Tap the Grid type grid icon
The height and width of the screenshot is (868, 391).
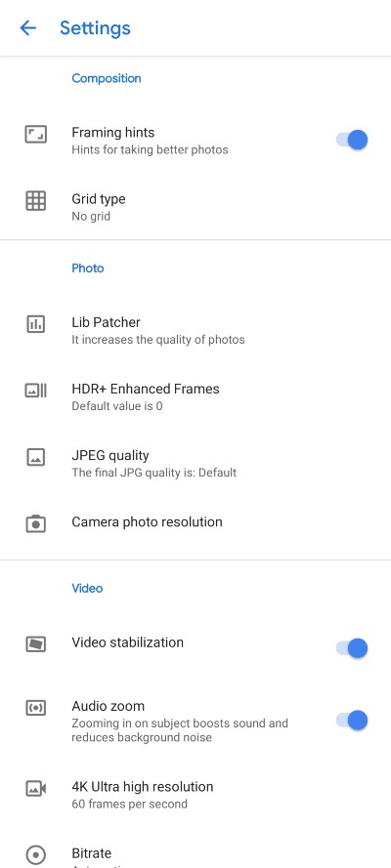36,200
